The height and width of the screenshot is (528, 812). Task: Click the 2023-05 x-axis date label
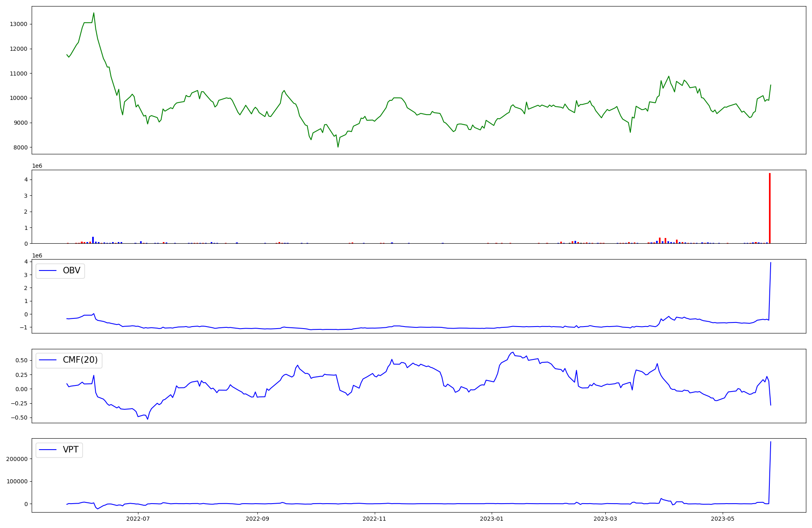723,519
